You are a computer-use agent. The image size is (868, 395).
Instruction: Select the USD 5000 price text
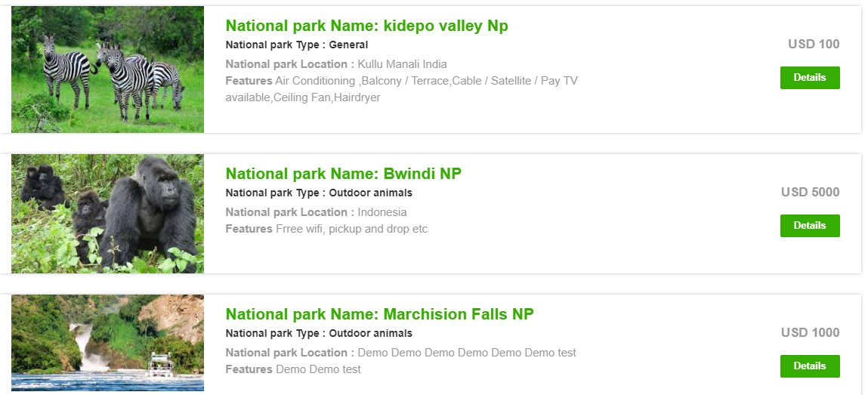pos(810,193)
